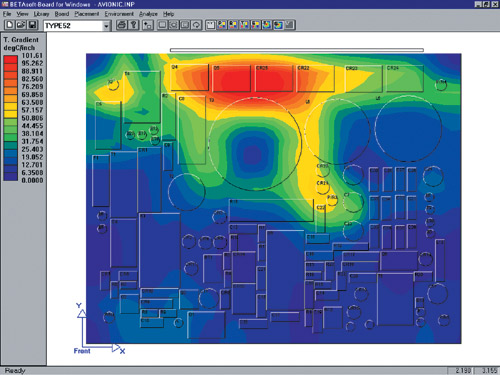Click the New file toolbar icon

pyautogui.click(x=10, y=25)
